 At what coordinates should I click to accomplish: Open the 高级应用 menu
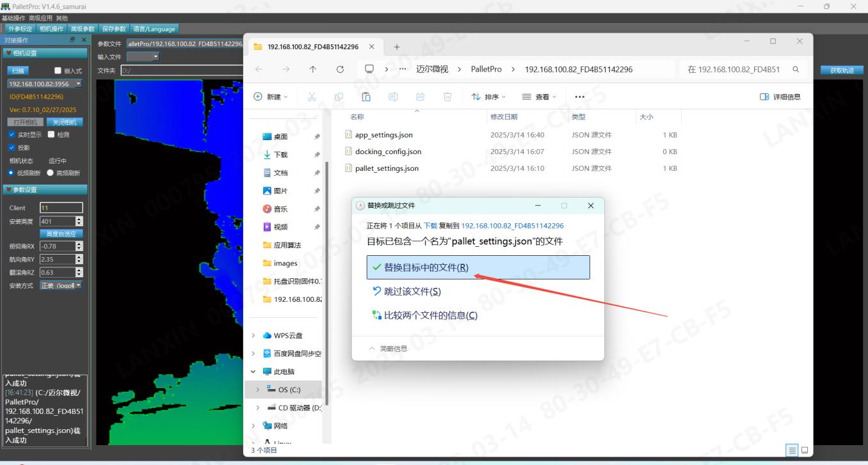41,18
